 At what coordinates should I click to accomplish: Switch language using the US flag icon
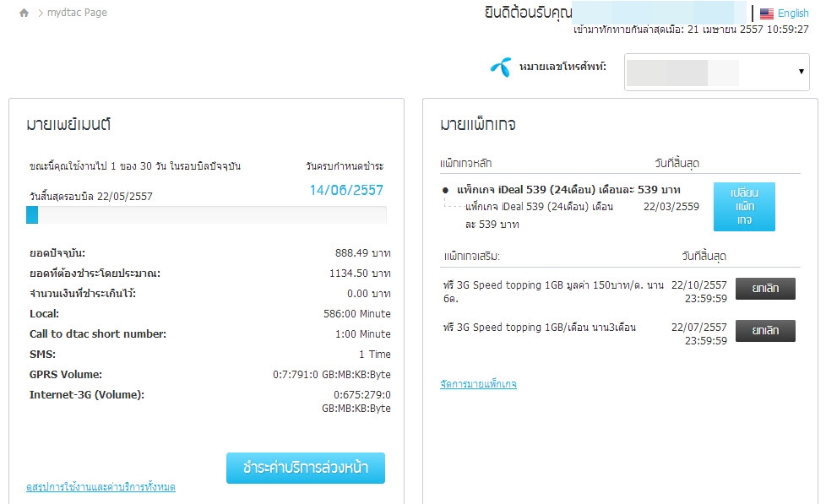767,14
